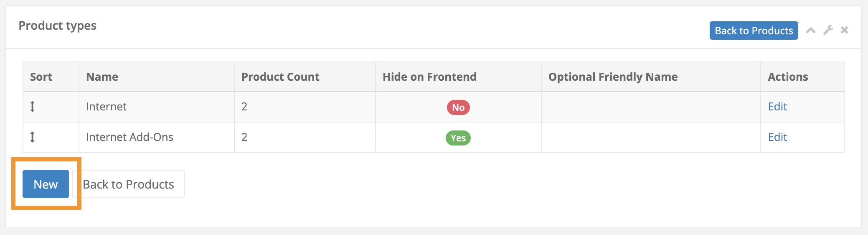Select the Internet name cell
The image size is (868, 235).
[x=106, y=107]
